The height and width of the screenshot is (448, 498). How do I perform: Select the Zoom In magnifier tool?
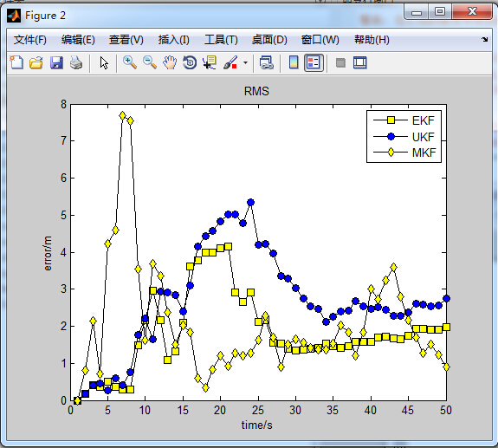[130, 62]
